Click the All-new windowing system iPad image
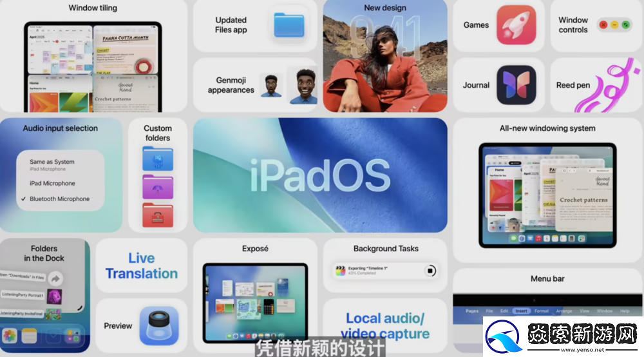The height and width of the screenshot is (357, 644). (x=547, y=195)
